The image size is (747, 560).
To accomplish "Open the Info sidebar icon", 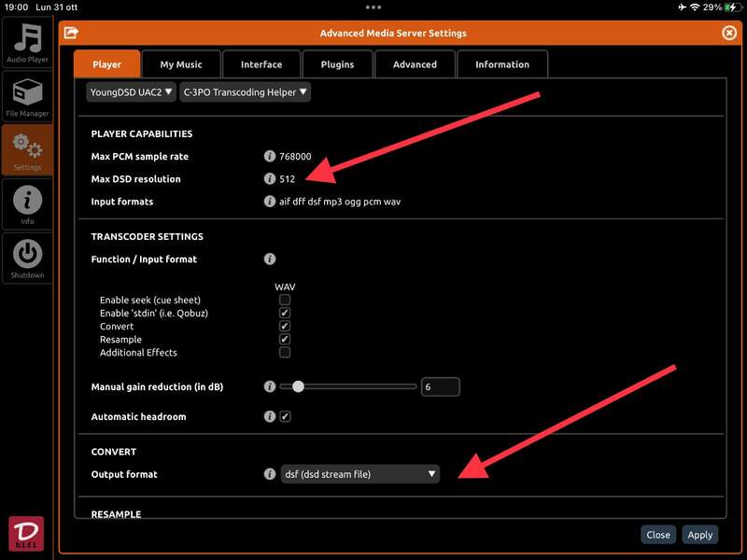I will (27, 203).
